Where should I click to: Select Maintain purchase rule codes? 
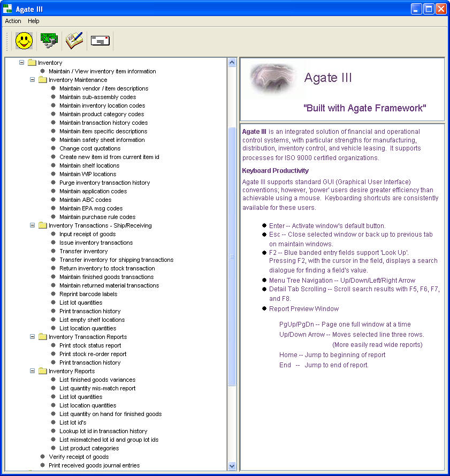pos(97,217)
